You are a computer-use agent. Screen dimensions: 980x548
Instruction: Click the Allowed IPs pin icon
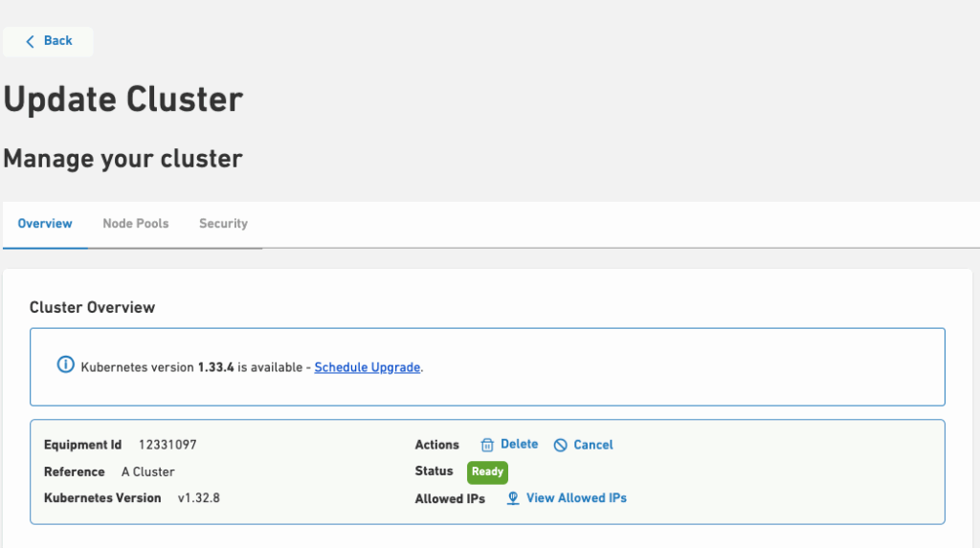[x=513, y=498]
